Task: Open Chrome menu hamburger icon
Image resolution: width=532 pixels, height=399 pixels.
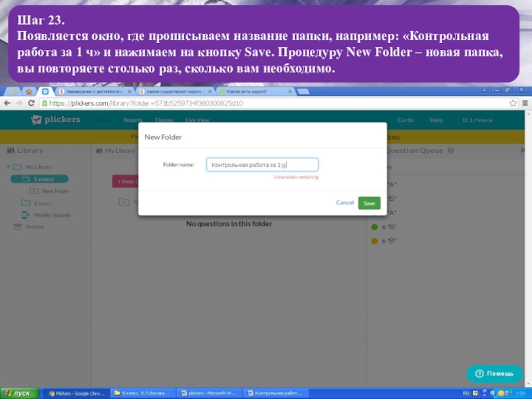Action: tap(525, 103)
